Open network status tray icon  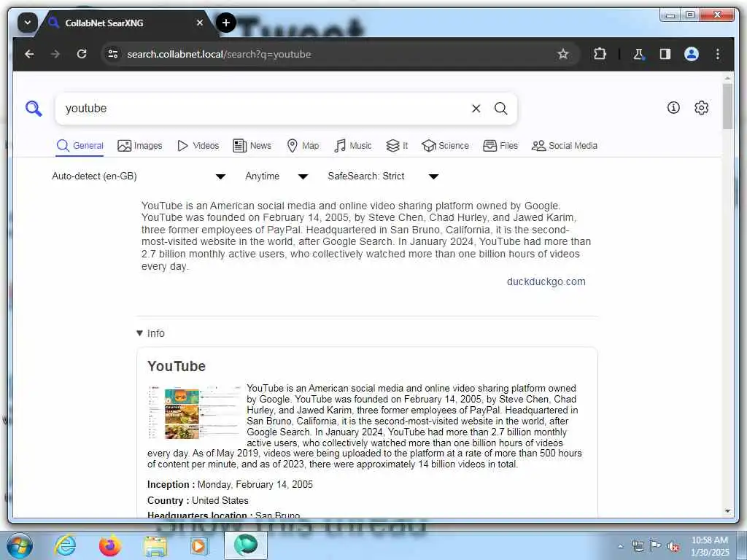pos(638,546)
